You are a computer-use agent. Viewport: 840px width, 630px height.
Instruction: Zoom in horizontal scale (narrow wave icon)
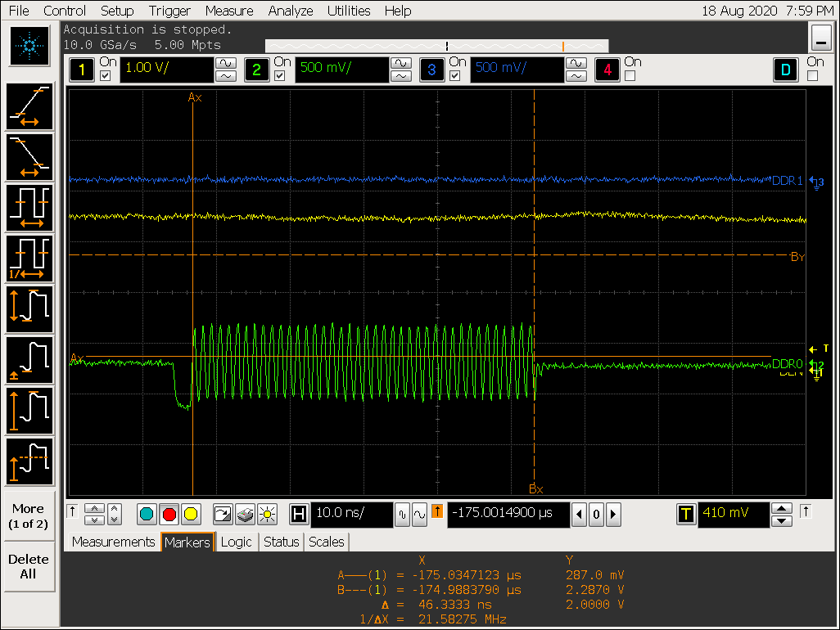(402, 515)
